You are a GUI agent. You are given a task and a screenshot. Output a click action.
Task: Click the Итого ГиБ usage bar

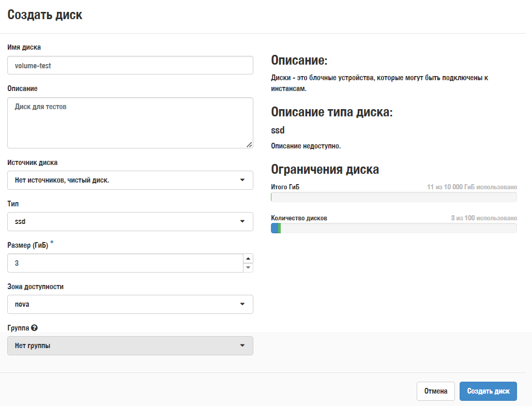[393, 197]
